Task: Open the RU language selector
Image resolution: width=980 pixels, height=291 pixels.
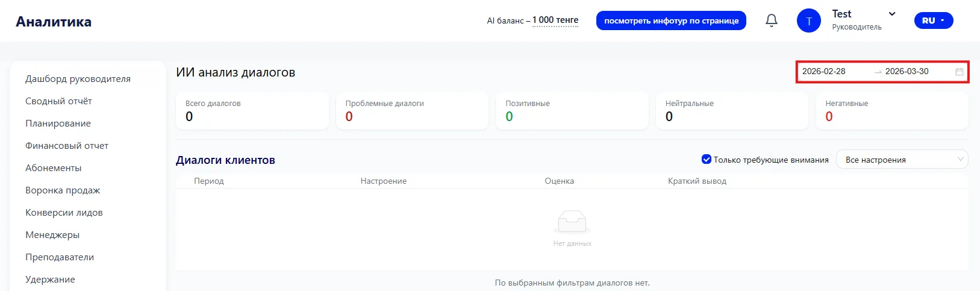Action: coord(933,20)
